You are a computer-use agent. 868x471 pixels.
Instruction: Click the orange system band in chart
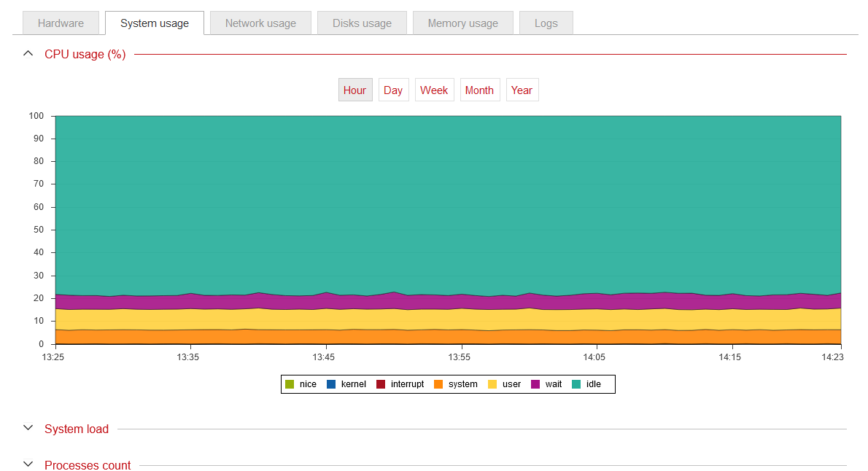tap(449, 337)
